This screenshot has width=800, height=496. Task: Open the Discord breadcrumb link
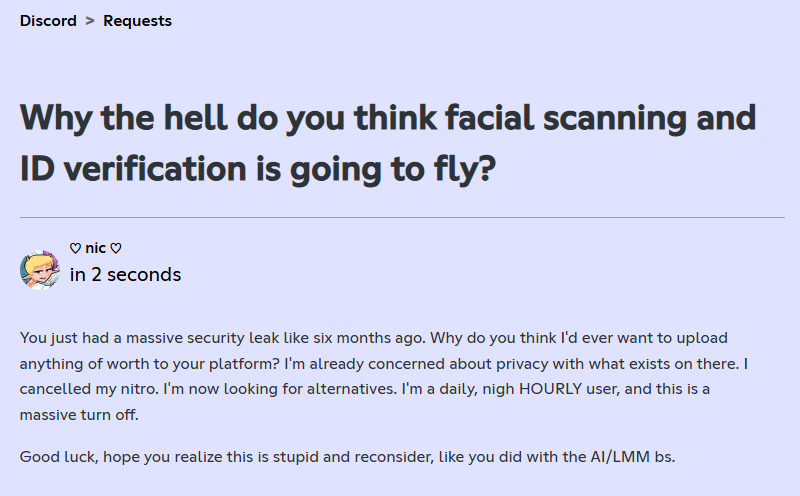(x=48, y=21)
